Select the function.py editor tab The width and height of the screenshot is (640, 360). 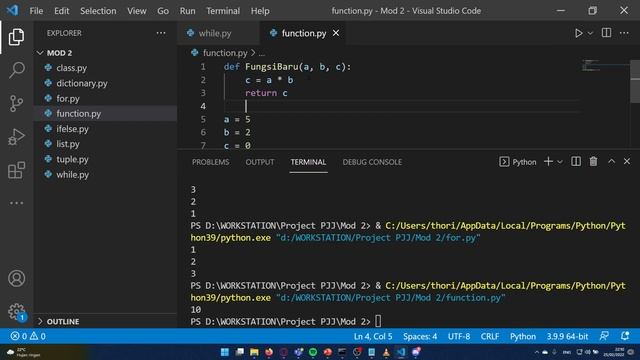303,33
